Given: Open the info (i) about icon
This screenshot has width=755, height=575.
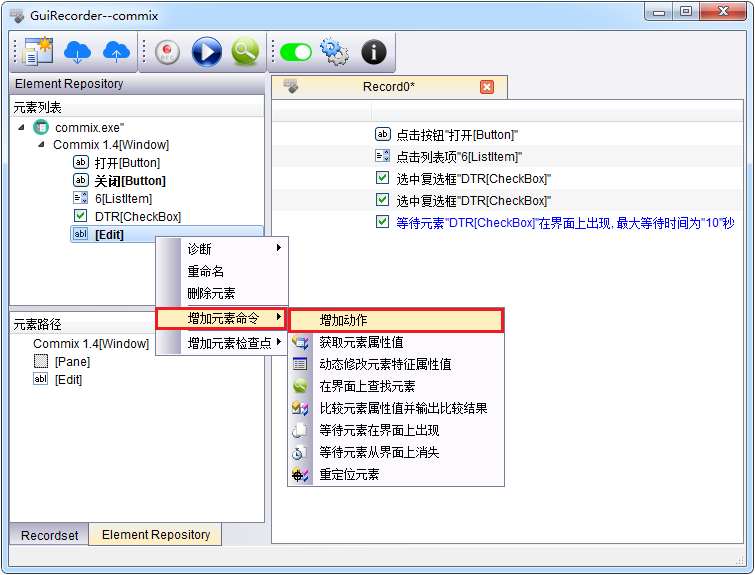Looking at the screenshot, I should (x=374, y=52).
